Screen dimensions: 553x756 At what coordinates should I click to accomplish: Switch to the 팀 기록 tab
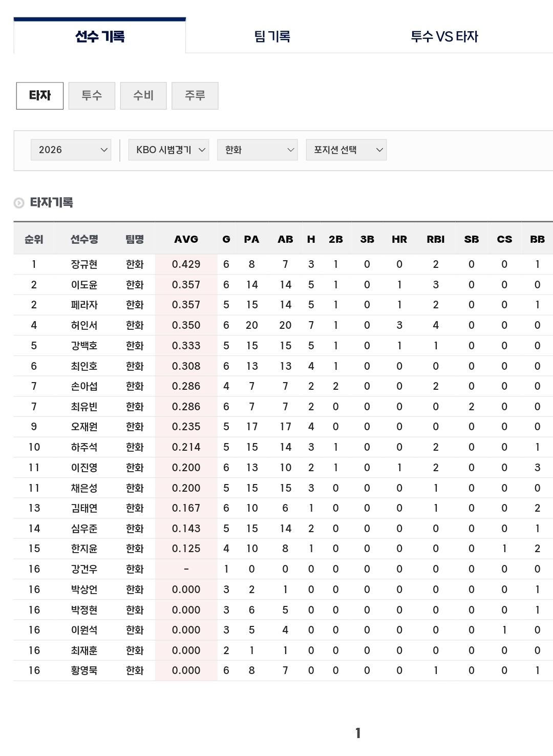[272, 36]
